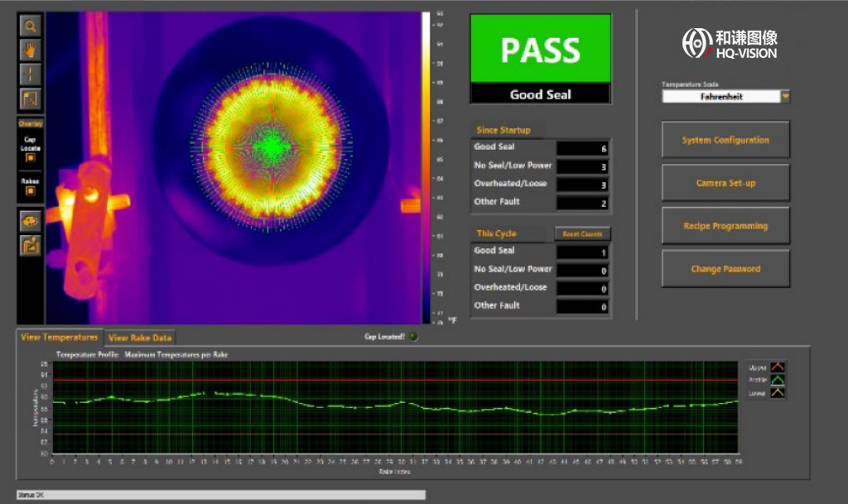848x504 pixels.
Task: Click the Profile plot legend swatch
Action: [778, 380]
